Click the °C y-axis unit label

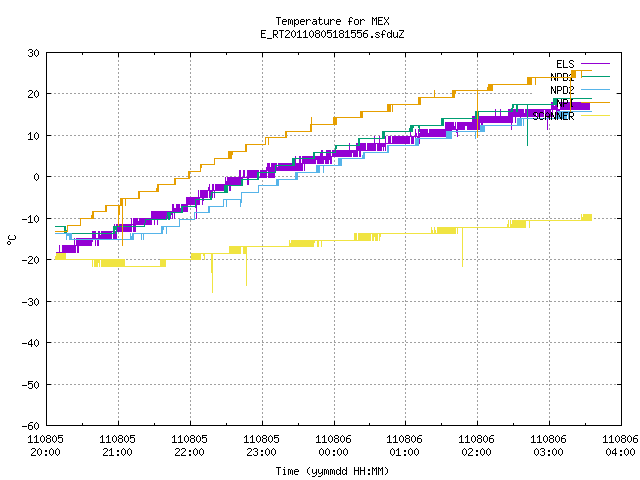(11, 240)
